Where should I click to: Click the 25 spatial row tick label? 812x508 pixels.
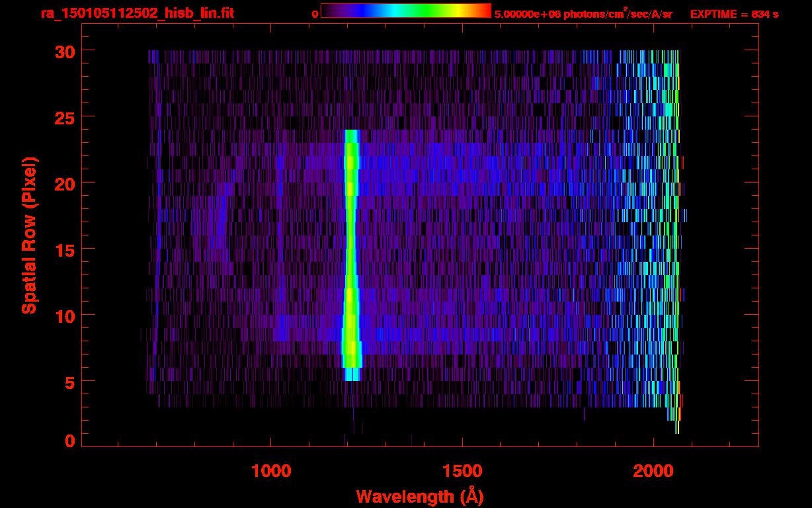pos(64,117)
